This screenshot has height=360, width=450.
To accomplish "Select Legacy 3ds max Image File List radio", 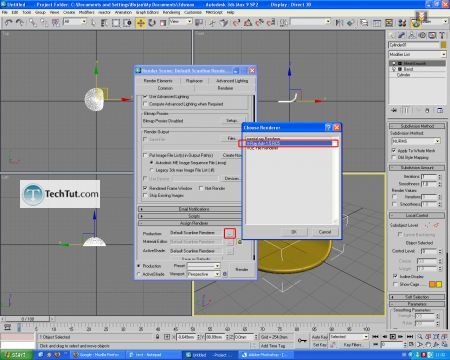I will tap(152, 170).
